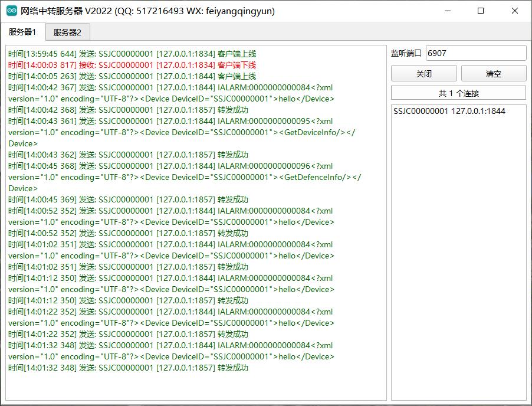Minimize the relay server window
Screen dimensions: 532x406
(448, 11)
